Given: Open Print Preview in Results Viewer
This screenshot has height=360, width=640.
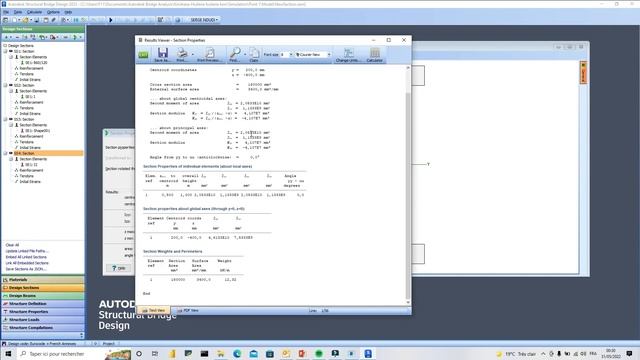Looking at the screenshot, I should point(209,54).
